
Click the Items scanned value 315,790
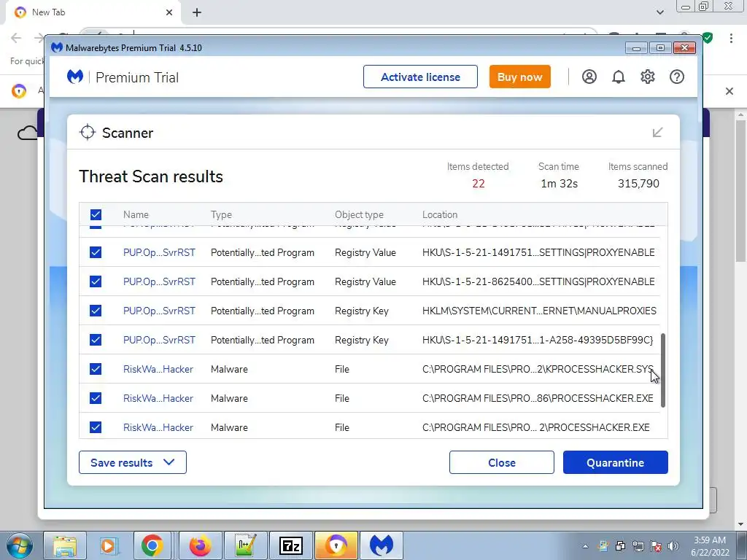click(x=638, y=184)
